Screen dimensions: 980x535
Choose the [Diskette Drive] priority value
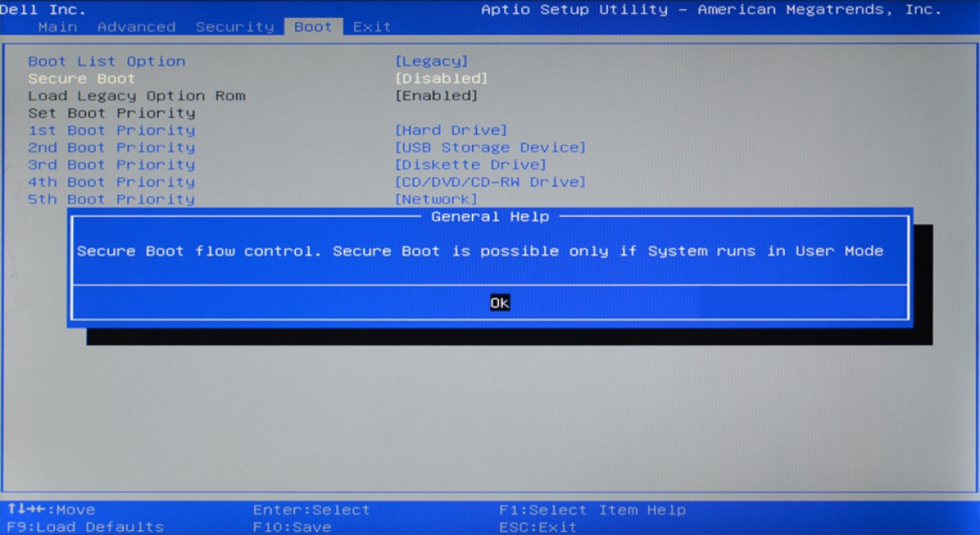coord(470,165)
